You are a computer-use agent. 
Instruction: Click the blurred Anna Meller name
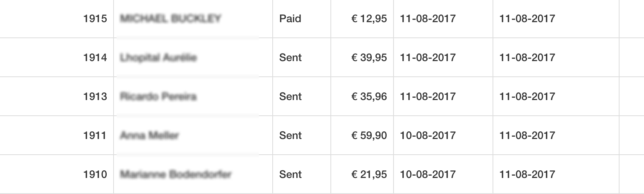coord(150,135)
